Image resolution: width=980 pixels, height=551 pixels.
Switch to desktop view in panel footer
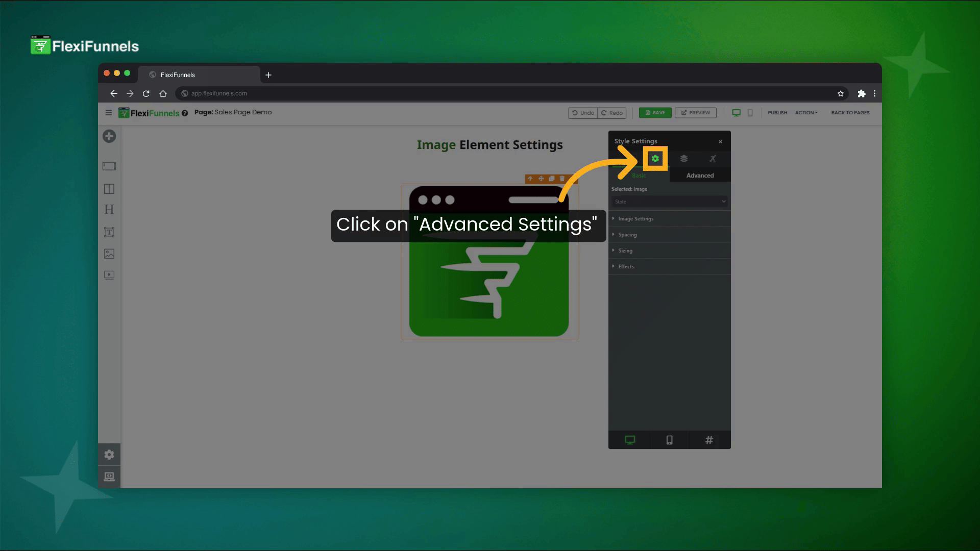click(630, 440)
